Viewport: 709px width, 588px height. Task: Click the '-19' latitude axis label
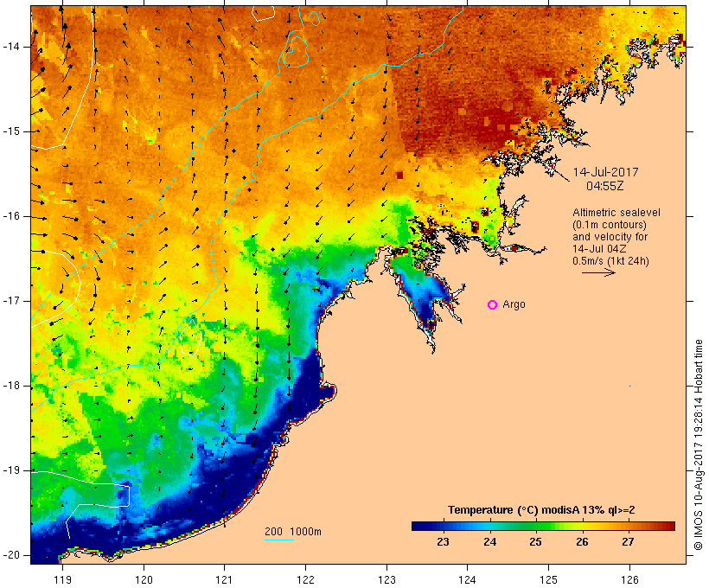pyautogui.click(x=11, y=470)
